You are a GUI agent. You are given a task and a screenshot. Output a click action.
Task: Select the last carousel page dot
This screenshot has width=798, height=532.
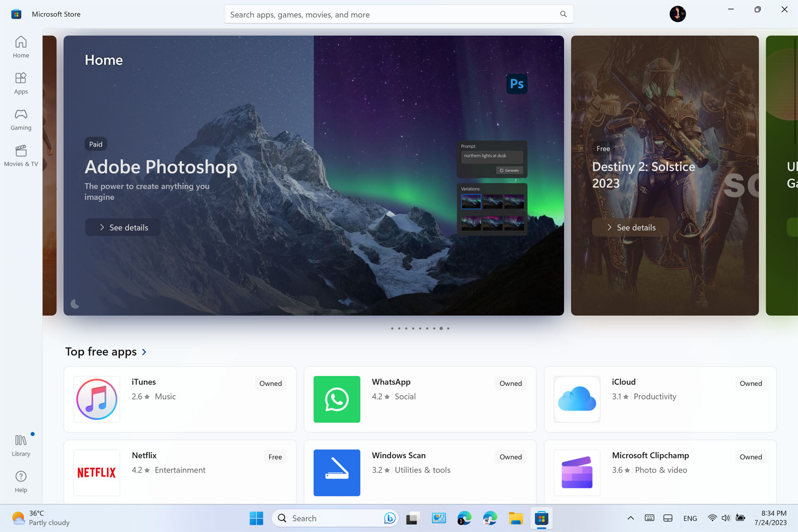click(448, 328)
